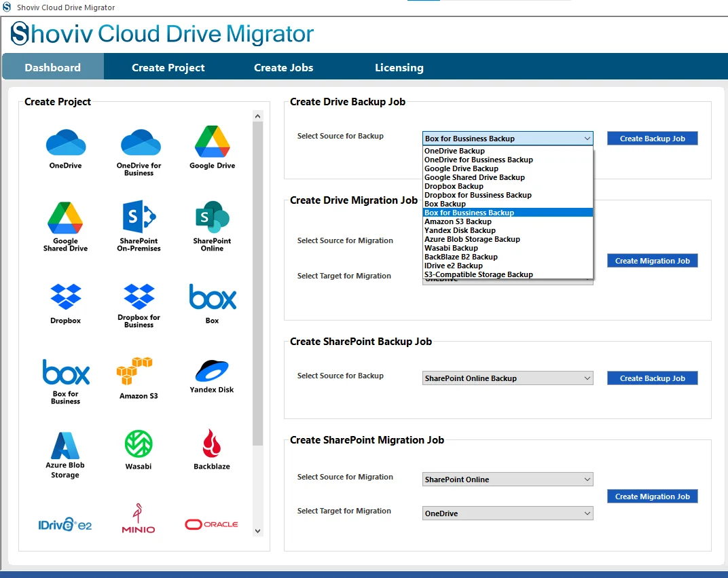Select the MinIO project icon
The width and height of the screenshot is (728, 578).
[138, 518]
